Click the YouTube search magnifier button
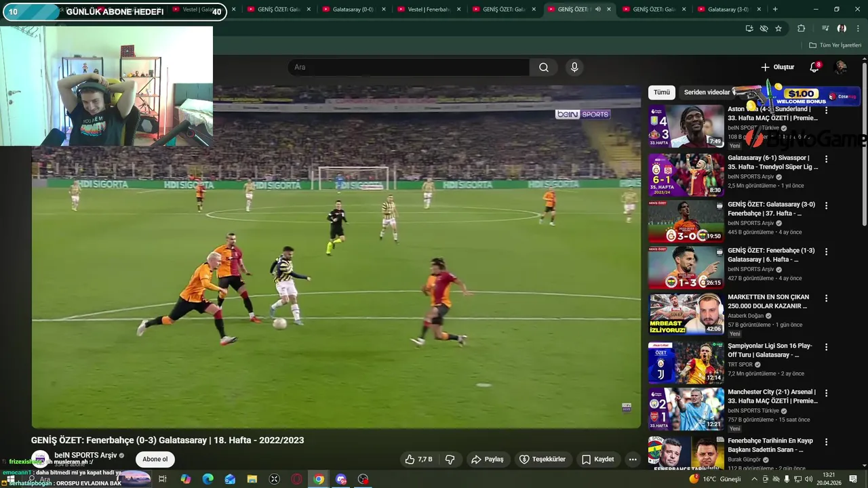 [544, 67]
